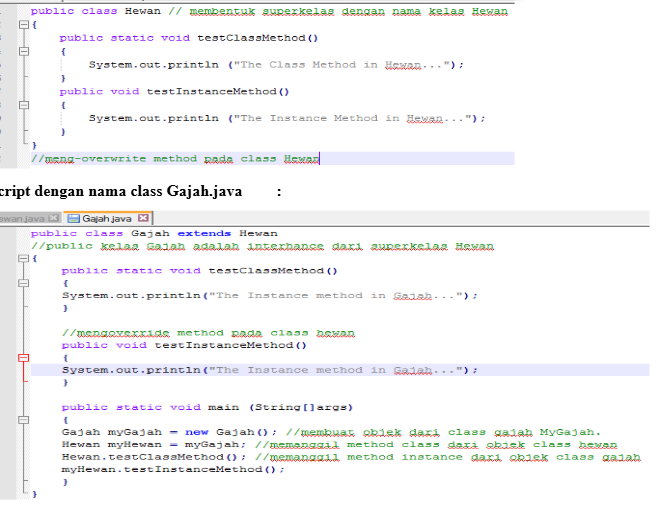671x508 pixels.
Task: Click the '//meng-overwrite method pada class Hewan' comment
Action: click(x=175, y=158)
